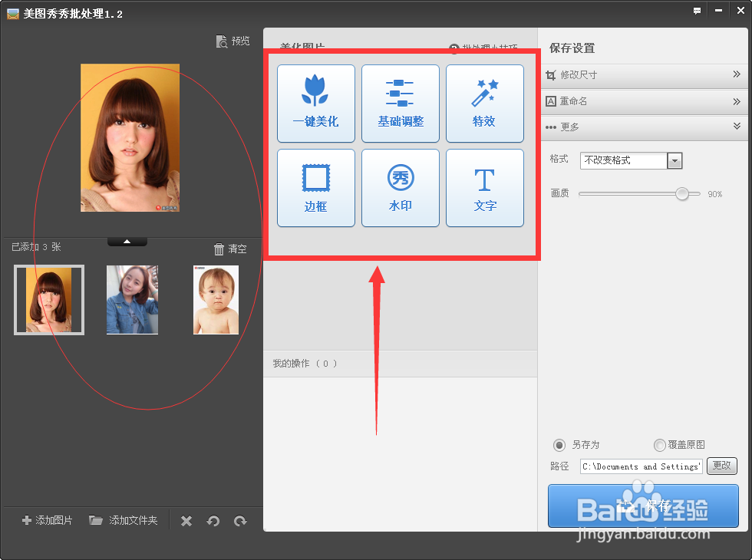Adjust the 画质 quality slider handle

682,193
